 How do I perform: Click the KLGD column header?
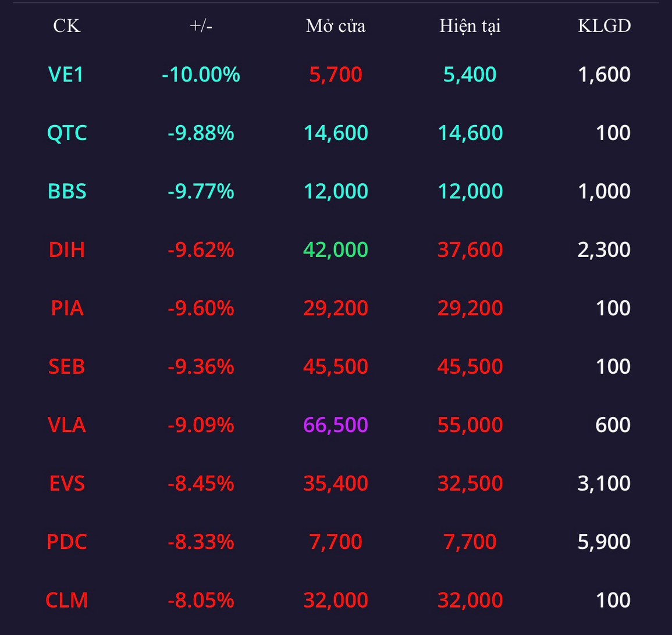coord(604,26)
